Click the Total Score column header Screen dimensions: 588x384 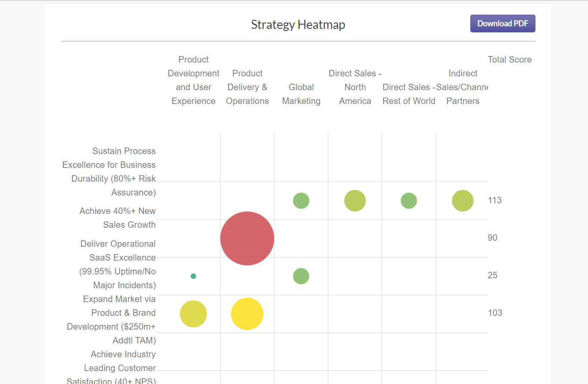510,59
